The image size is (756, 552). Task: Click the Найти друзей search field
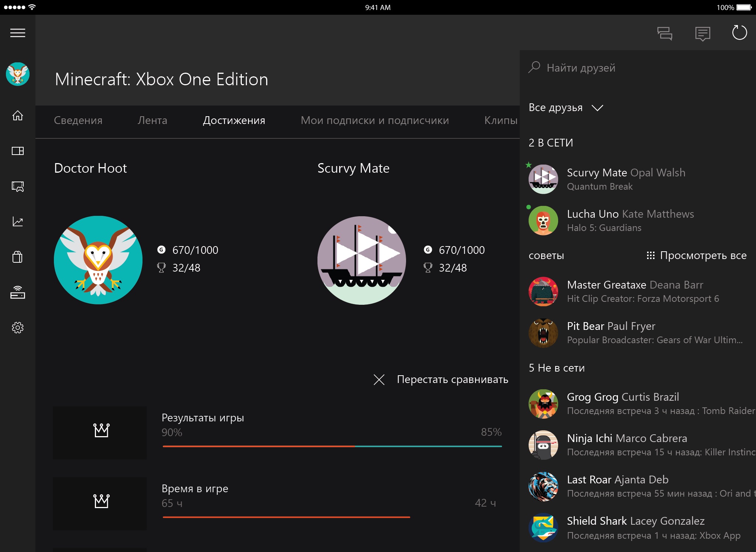point(581,68)
